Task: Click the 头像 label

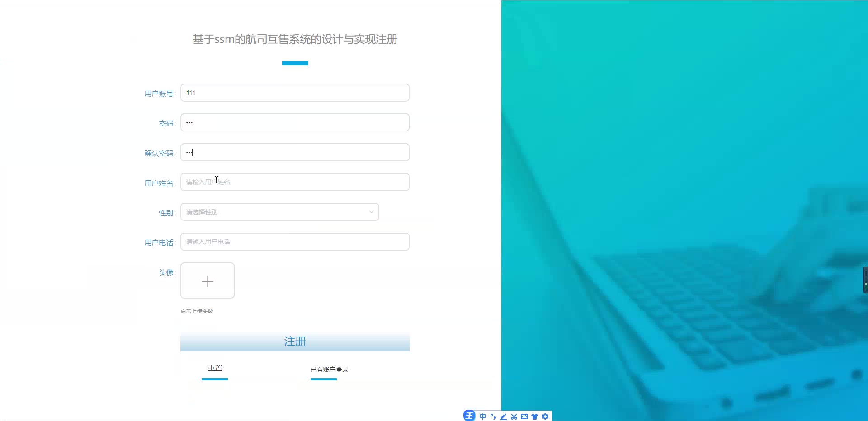Action: pyautogui.click(x=167, y=272)
